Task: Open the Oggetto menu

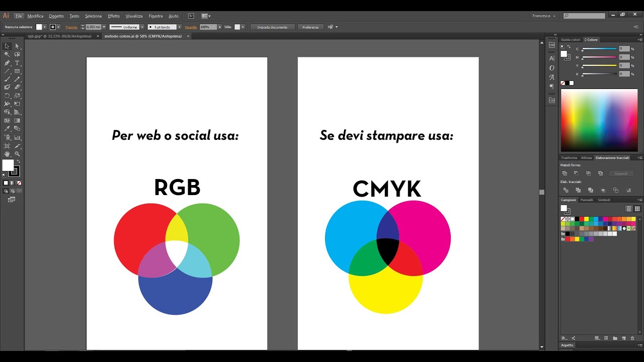Action: coord(56,16)
